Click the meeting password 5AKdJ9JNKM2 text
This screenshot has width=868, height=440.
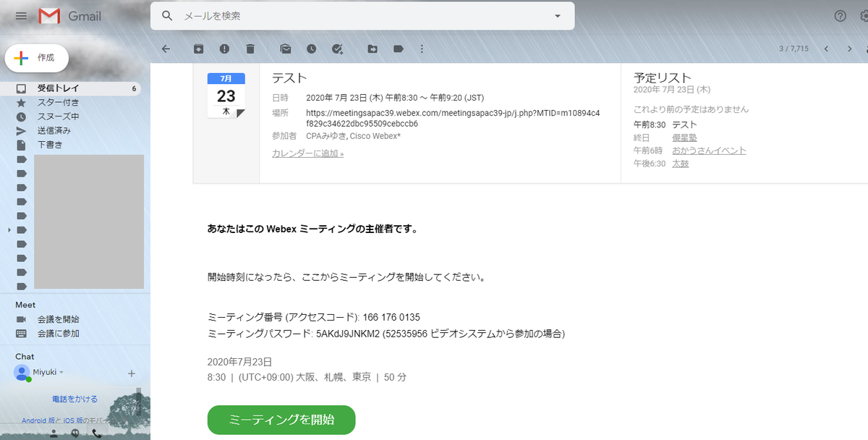[348, 334]
